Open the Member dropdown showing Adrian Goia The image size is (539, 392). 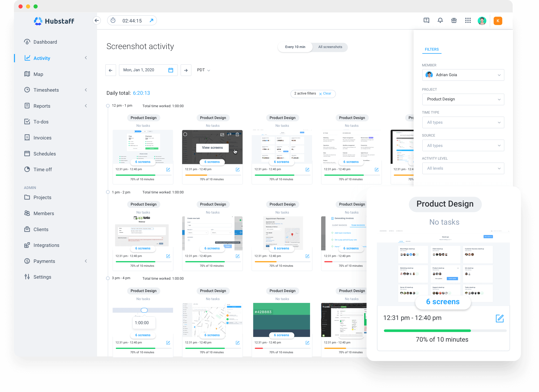pos(463,75)
